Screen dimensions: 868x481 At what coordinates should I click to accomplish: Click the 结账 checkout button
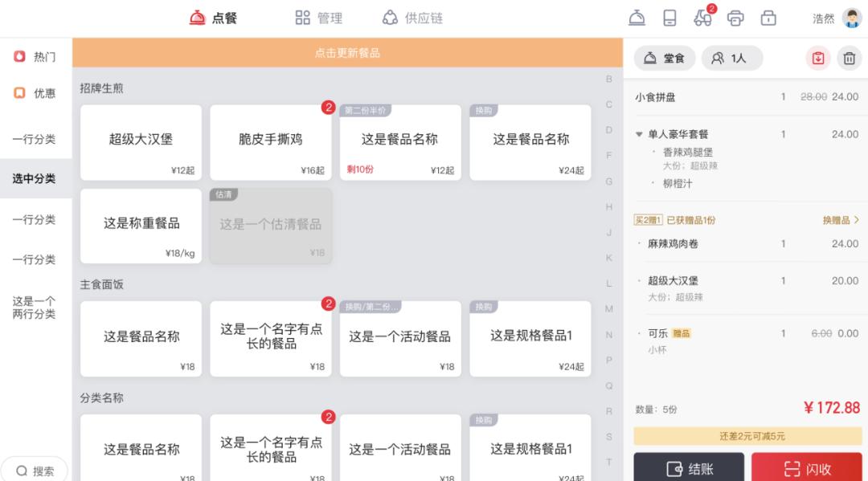click(x=690, y=467)
